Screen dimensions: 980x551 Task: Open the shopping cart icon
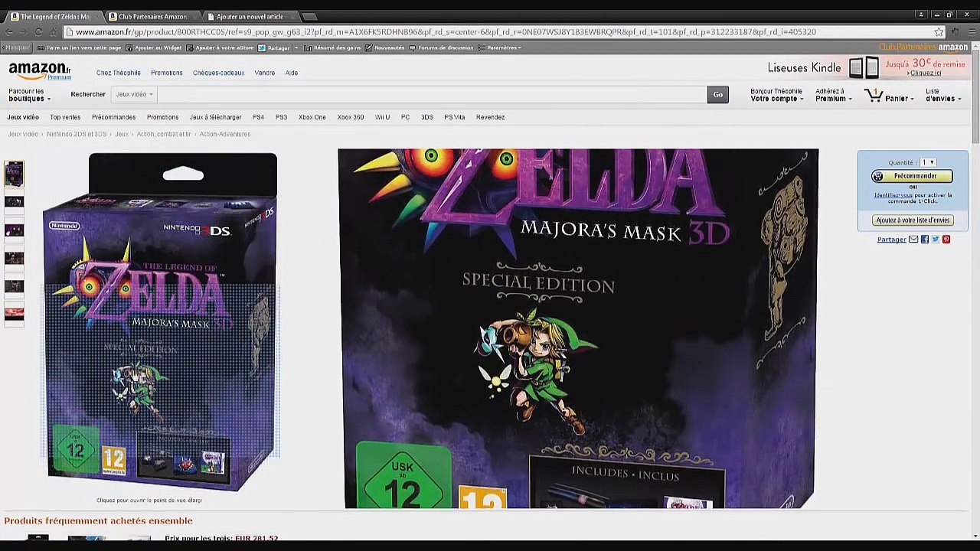coord(874,95)
